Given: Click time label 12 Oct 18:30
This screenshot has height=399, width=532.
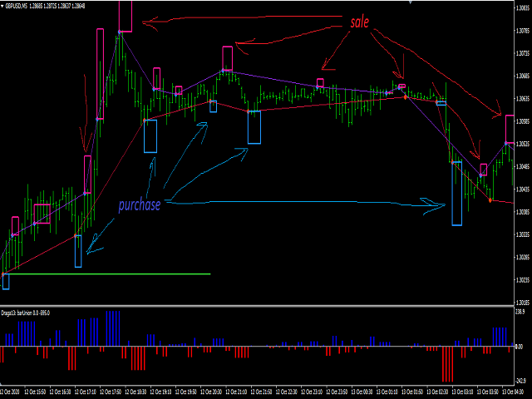Looking at the screenshot, I should (x=135, y=392).
